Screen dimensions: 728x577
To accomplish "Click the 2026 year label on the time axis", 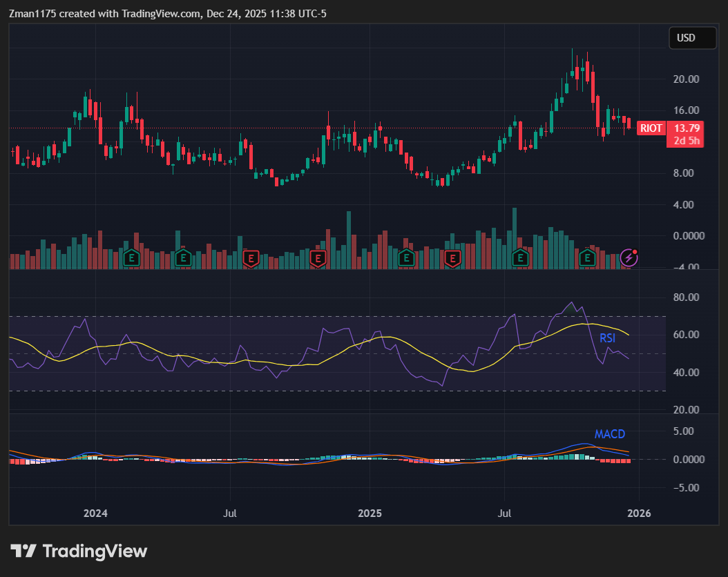I will coord(640,514).
